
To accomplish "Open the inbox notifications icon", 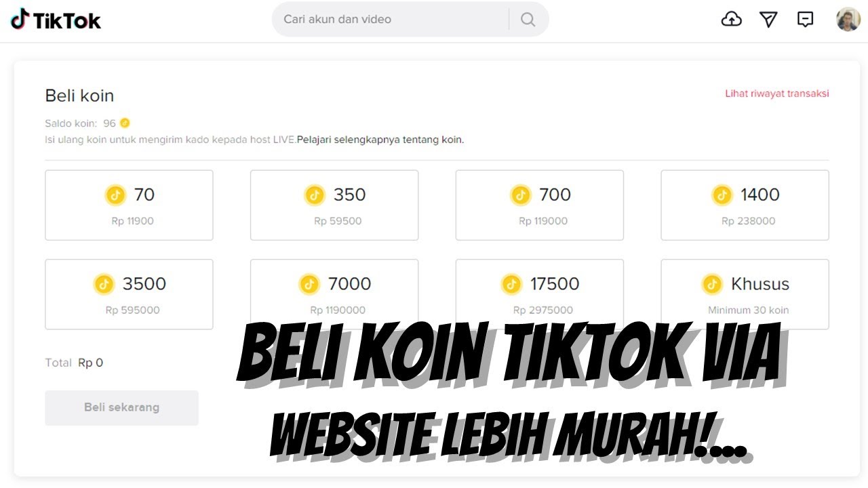I will [x=805, y=20].
